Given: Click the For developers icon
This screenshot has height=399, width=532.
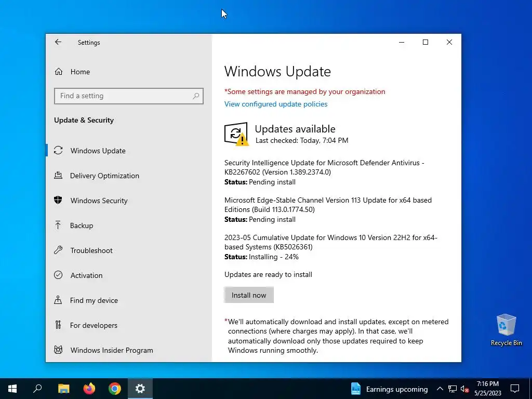Looking at the screenshot, I should 58,325.
